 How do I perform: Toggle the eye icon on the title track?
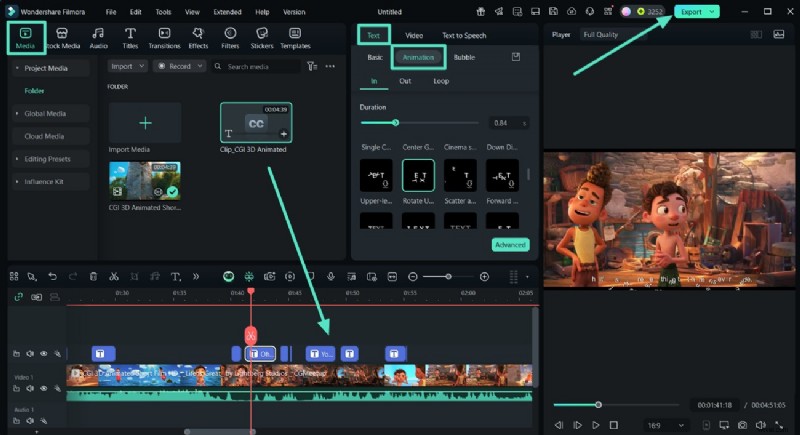(x=44, y=353)
